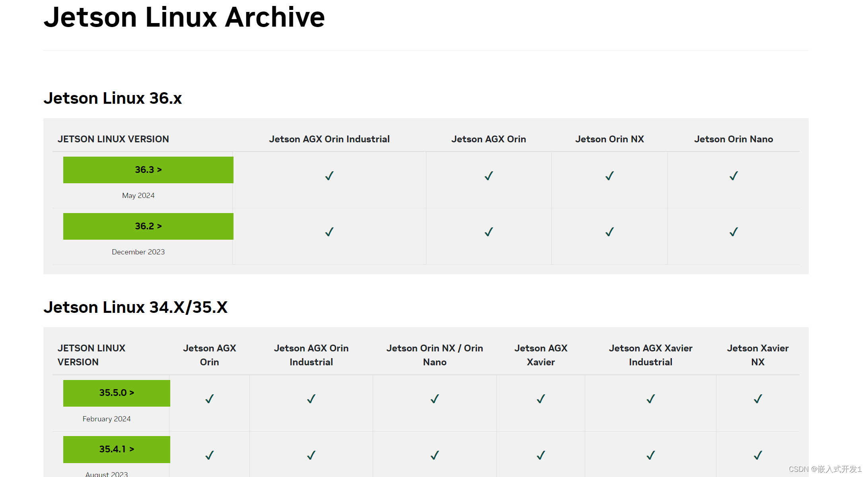Click the green 36.2 version button
The image size is (868, 477).
click(148, 226)
